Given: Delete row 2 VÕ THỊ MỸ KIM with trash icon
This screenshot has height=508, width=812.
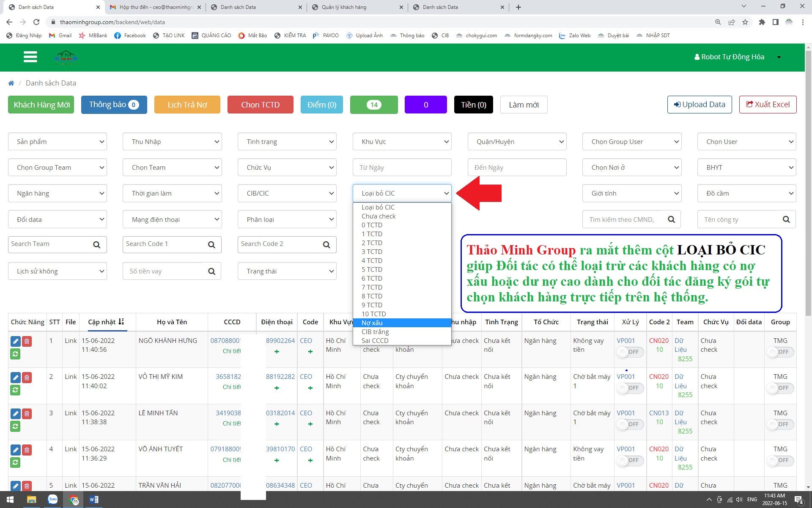Looking at the screenshot, I should (x=27, y=378).
